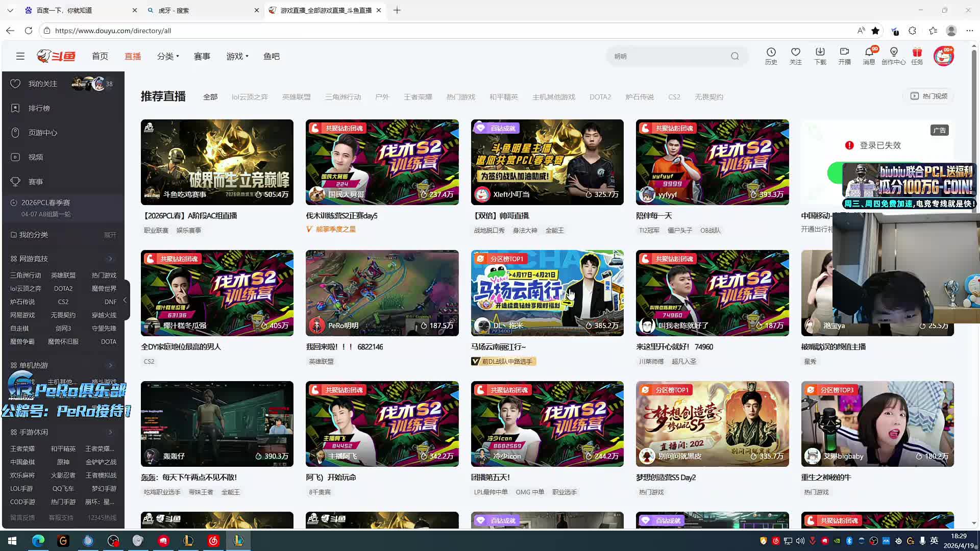Select the 英雄联盟 category tab
The width and height of the screenshot is (980, 551).
296,97
